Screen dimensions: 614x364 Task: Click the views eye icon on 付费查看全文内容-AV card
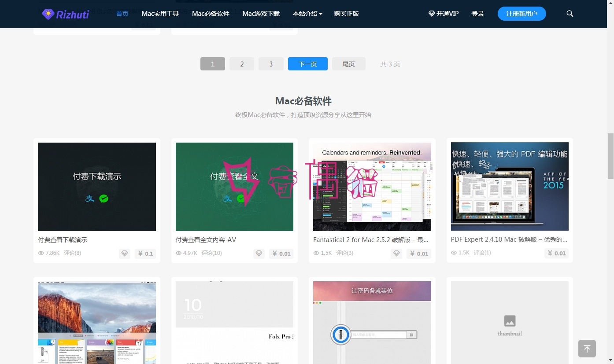pyautogui.click(x=179, y=253)
